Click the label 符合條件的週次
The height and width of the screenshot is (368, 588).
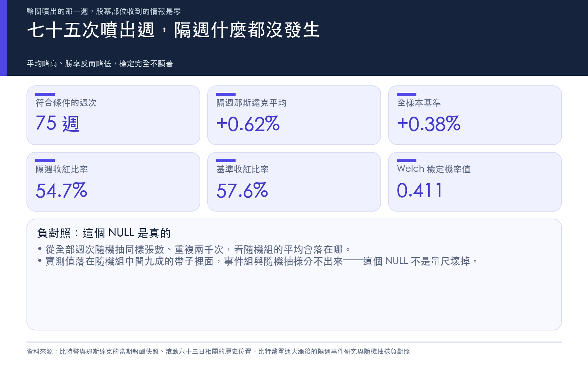66,103
